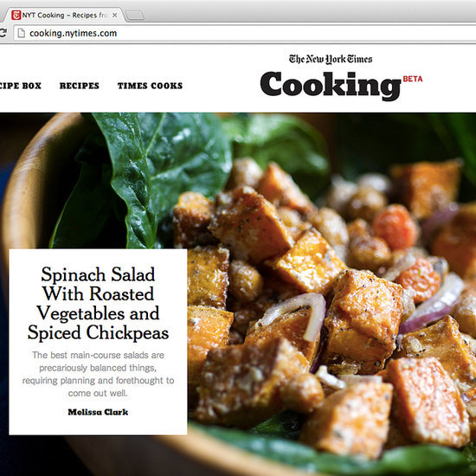The height and width of the screenshot is (476, 476).
Task: Open the Recipes navigation item
Action: click(80, 86)
